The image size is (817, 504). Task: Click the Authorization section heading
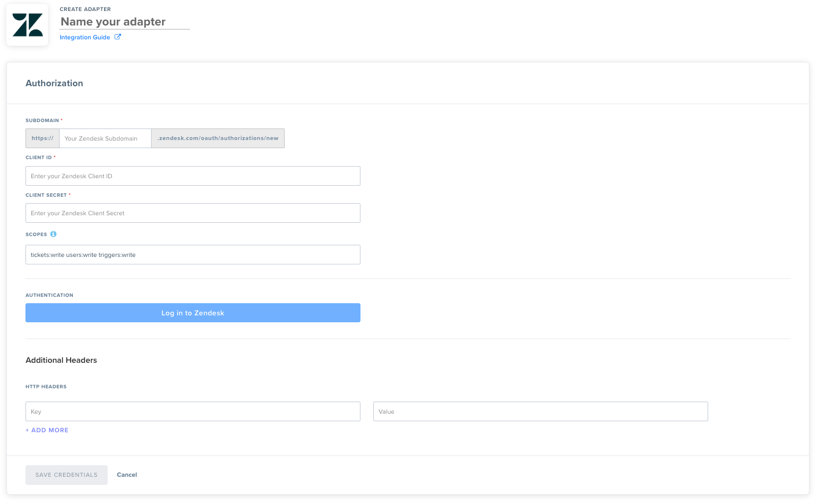pos(54,83)
